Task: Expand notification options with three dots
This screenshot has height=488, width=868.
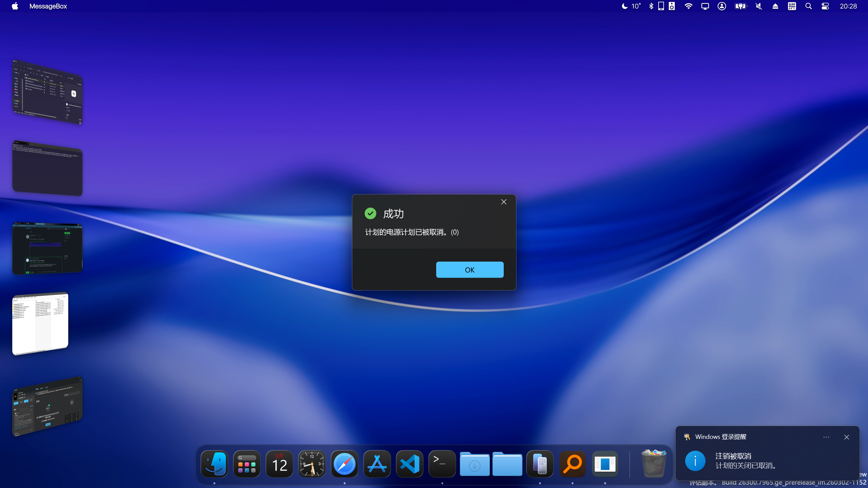Action: 826,437
